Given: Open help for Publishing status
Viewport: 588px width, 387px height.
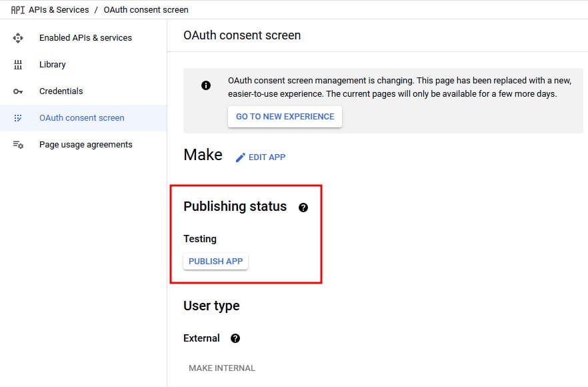Looking at the screenshot, I should (x=303, y=208).
